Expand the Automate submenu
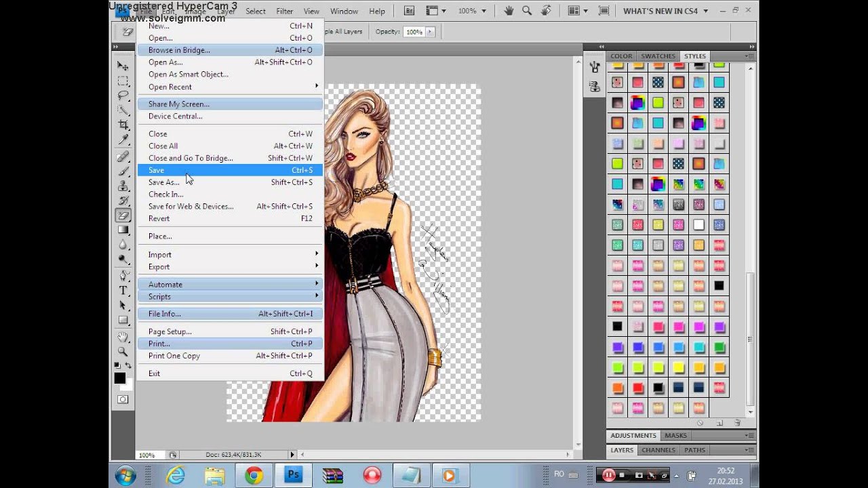 click(230, 285)
